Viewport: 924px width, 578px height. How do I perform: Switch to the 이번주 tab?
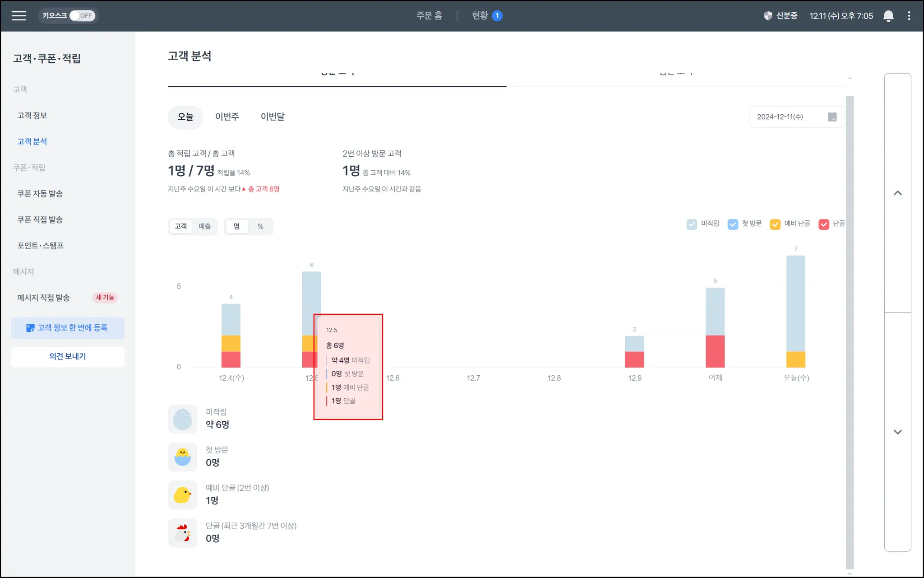[x=227, y=117]
